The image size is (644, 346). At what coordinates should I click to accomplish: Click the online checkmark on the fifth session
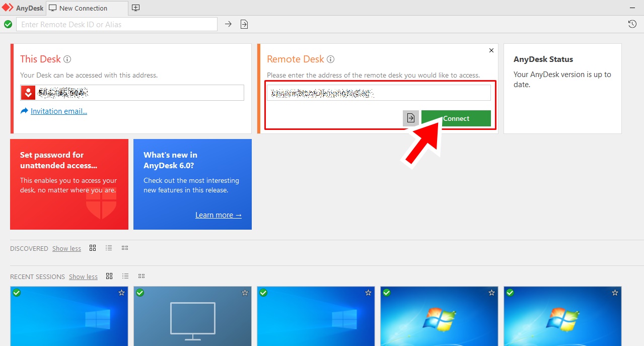coord(510,293)
